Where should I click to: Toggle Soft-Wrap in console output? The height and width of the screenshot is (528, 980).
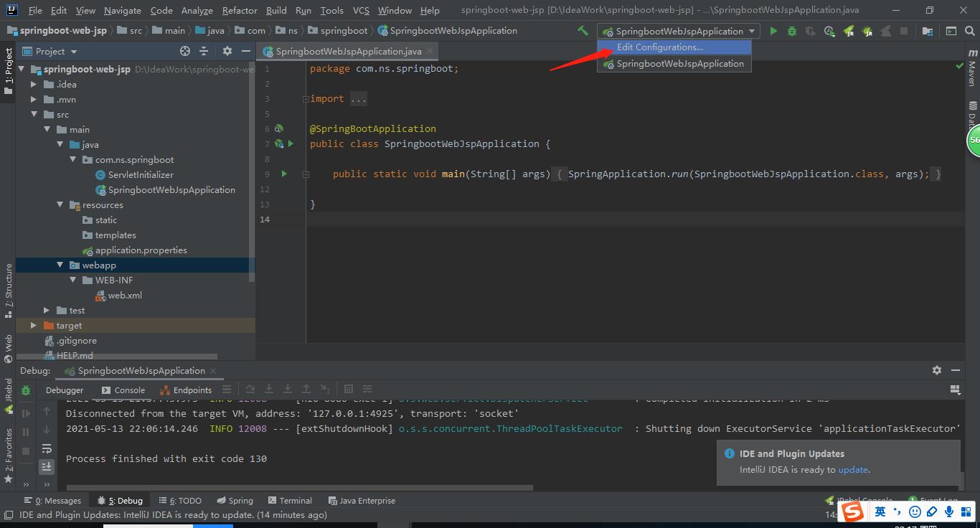(47, 448)
